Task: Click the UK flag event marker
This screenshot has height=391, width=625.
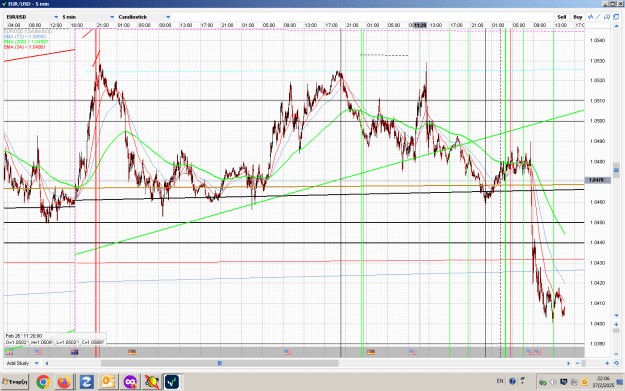Action: pos(9,352)
